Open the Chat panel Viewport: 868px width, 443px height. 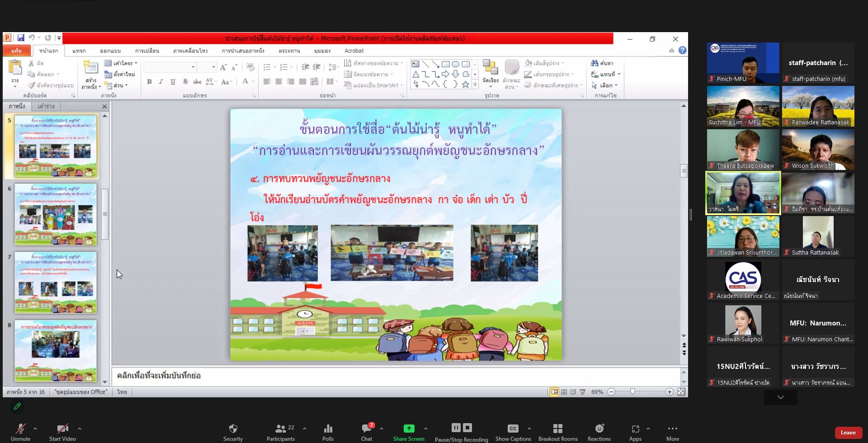[x=367, y=432]
